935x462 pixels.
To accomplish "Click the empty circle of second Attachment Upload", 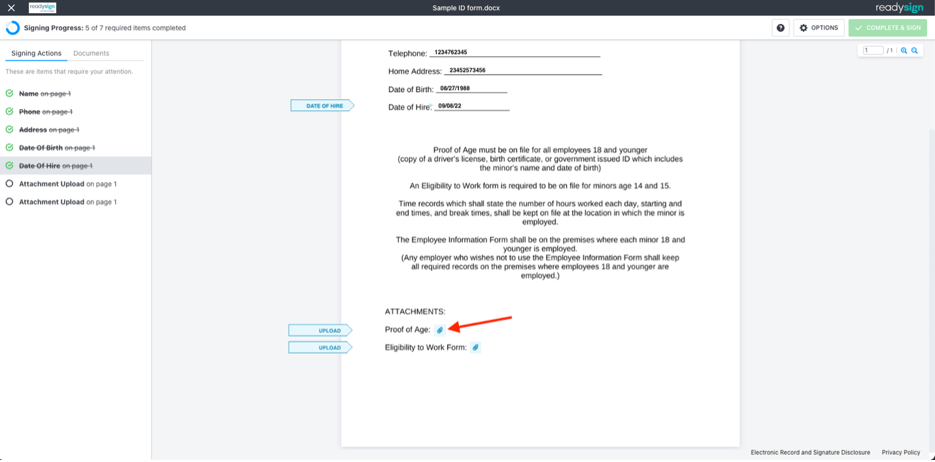I will (9, 202).
